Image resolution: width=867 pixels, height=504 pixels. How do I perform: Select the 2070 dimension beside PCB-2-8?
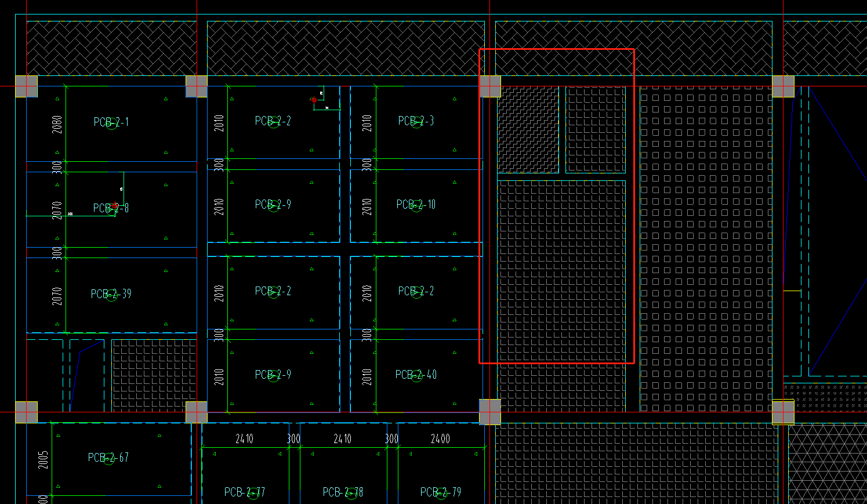click(57, 210)
